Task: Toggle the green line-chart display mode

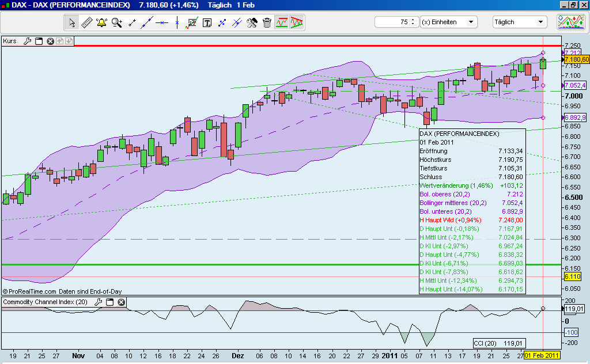Action: [x=282, y=22]
